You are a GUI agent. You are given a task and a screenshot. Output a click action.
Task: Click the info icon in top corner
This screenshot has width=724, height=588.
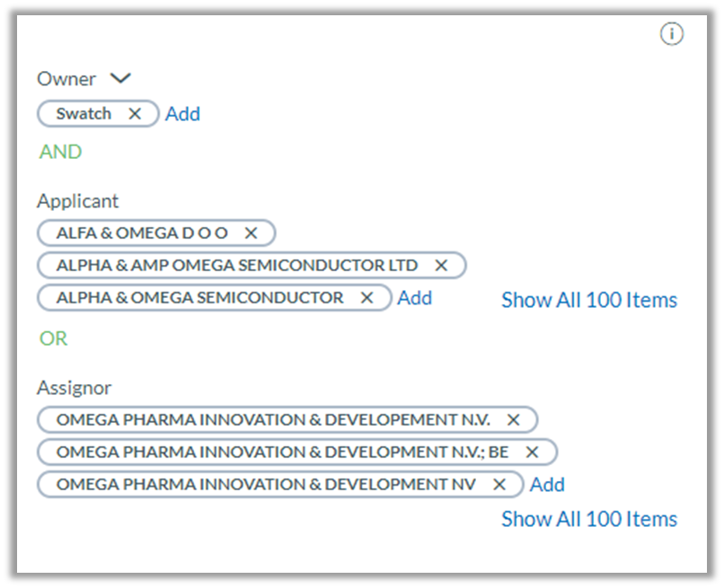pos(671,34)
